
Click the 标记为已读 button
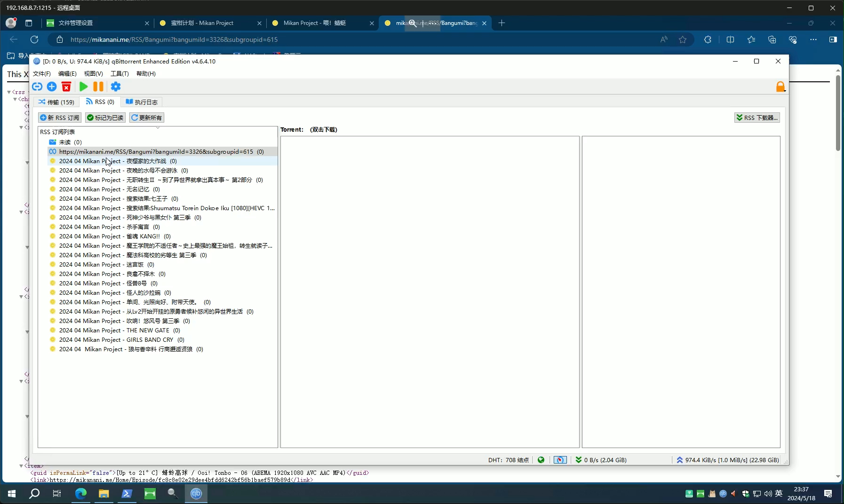point(105,118)
